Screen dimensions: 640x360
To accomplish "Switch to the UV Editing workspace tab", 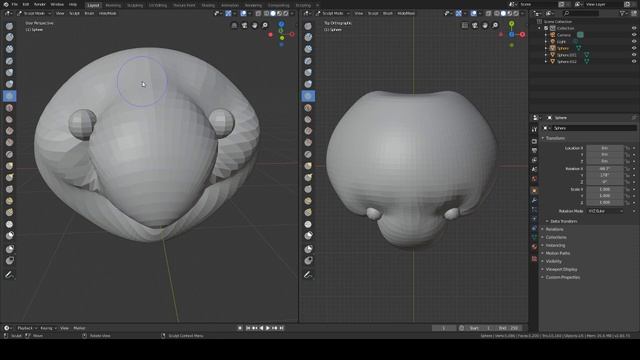I will pyautogui.click(x=158, y=5).
